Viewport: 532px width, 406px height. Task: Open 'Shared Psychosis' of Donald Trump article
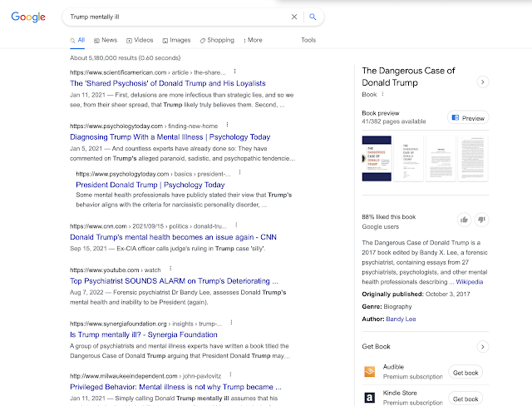click(x=168, y=83)
